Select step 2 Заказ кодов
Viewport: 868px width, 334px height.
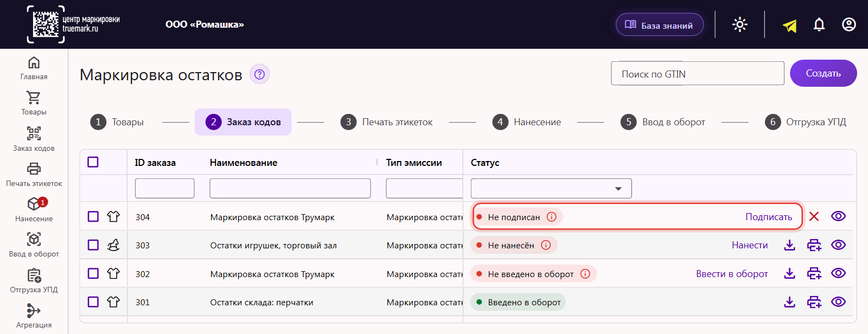click(243, 122)
